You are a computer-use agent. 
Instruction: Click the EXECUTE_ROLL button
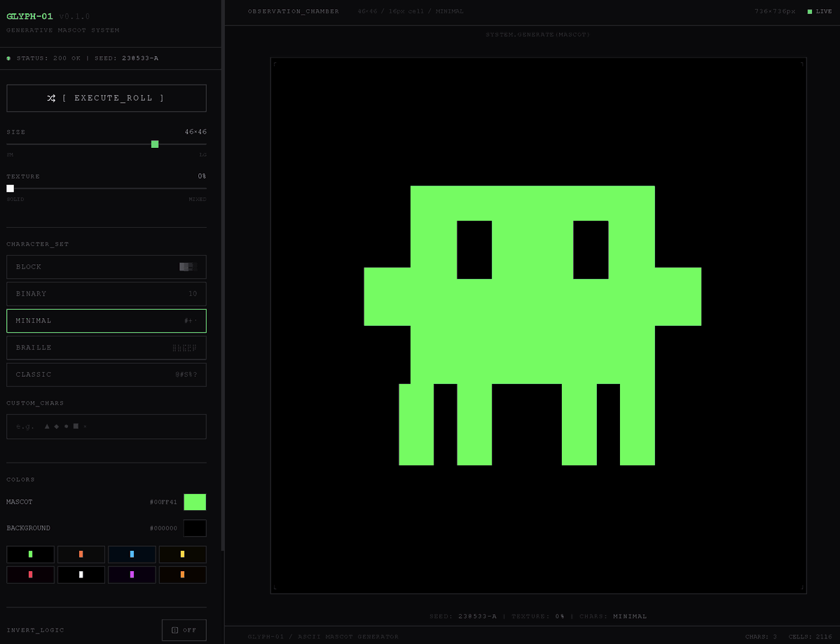[106, 98]
